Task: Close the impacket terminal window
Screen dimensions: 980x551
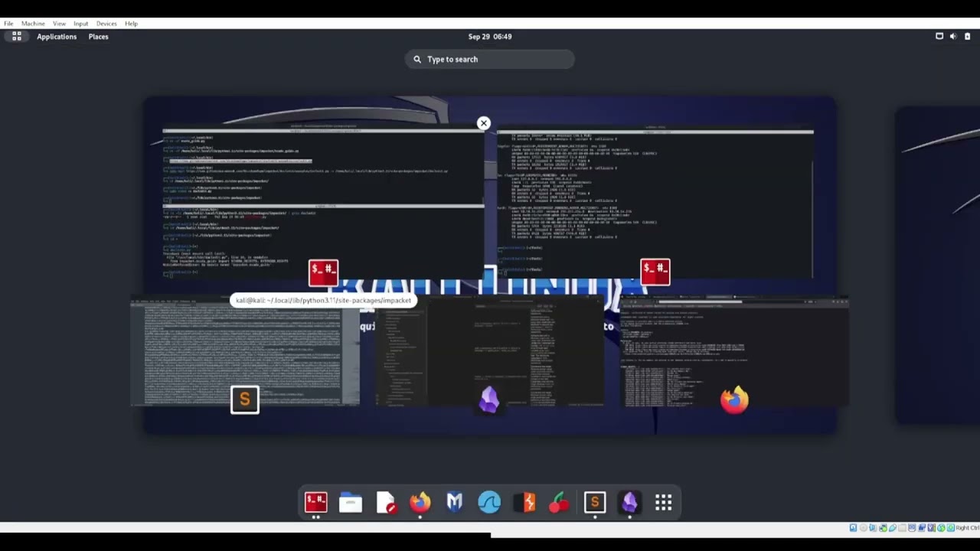Action: [x=483, y=123]
